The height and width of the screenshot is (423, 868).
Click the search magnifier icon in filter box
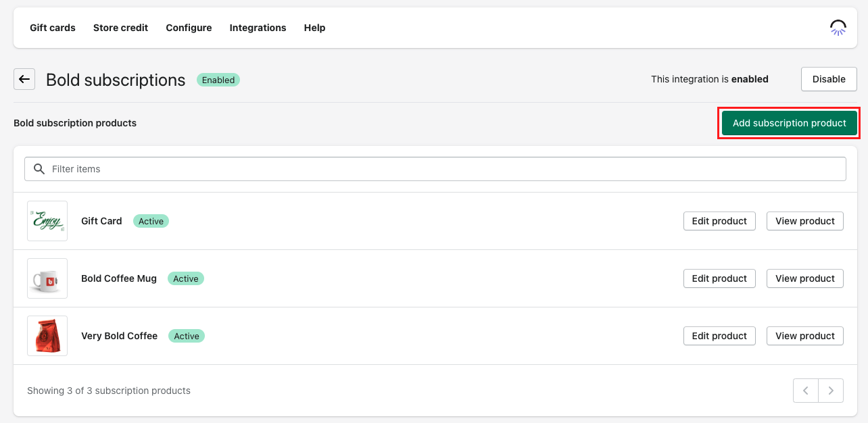point(39,169)
